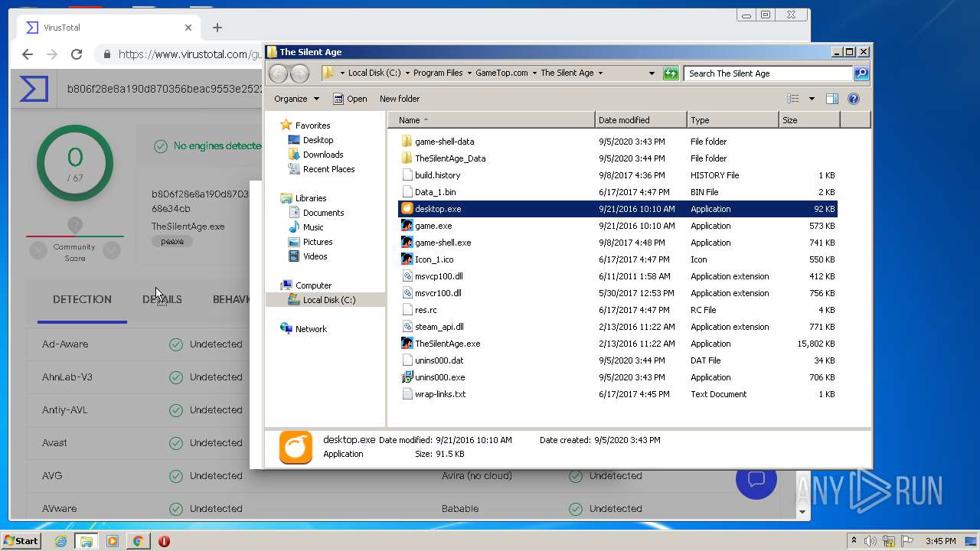Open Windows Media Player taskbar icon
Screen dimensions: 980x551
coord(113,541)
